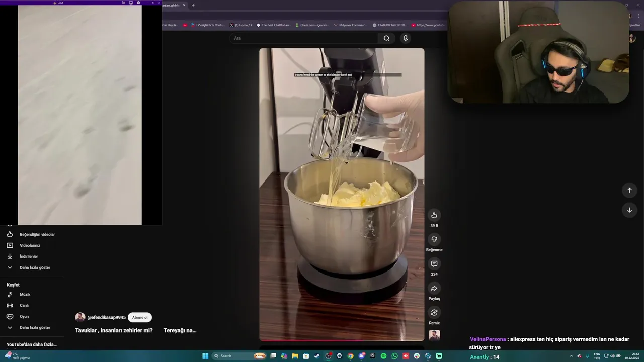644x362 pixels.
Task: Open the Chess.com bookmark
Action: point(312,25)
